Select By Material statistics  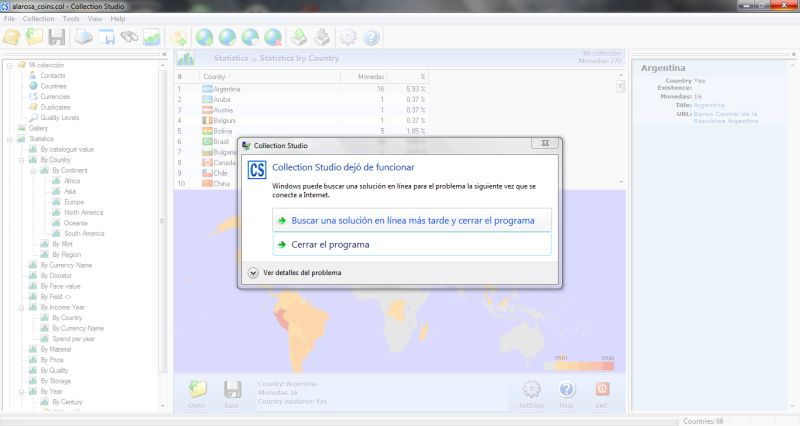point(56,349)
